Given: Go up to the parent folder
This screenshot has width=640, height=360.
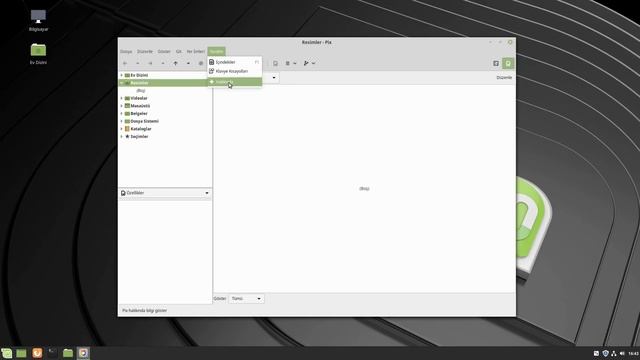Looking at the screenshot, I should tap(176, 63).
